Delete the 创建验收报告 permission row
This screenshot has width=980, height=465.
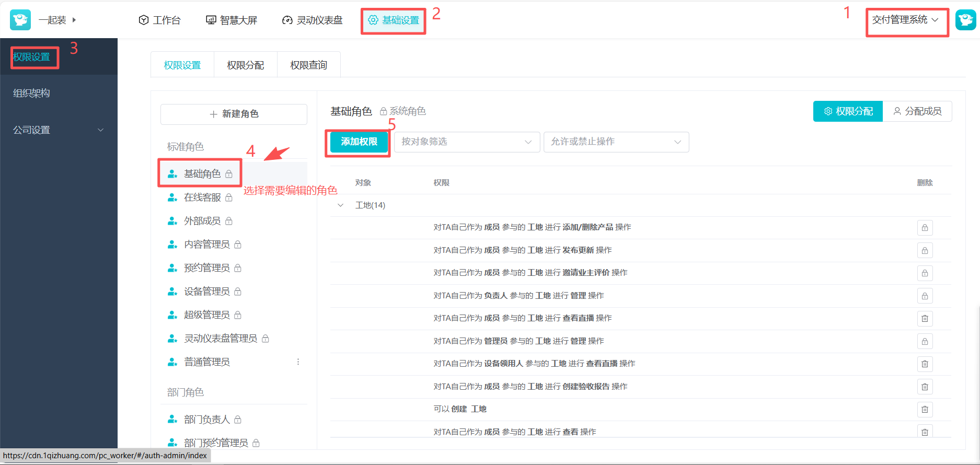coord(925,387)
